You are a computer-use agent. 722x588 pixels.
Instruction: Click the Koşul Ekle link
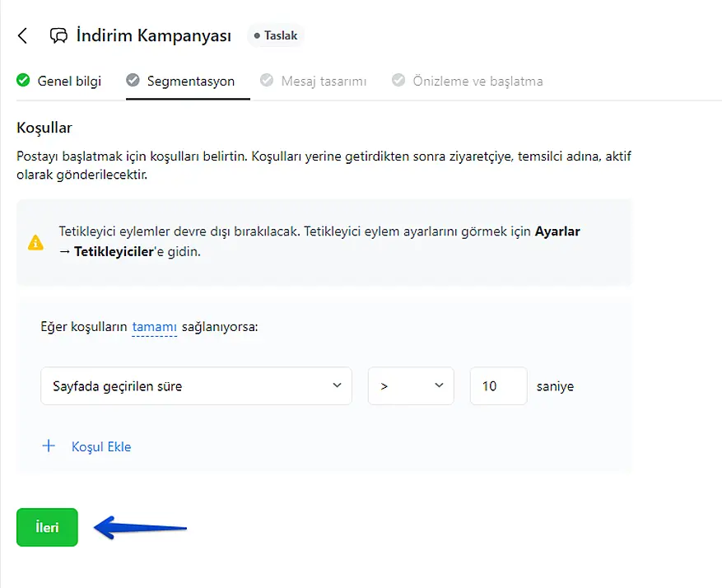pyautogui.click(x=101, y=447)
